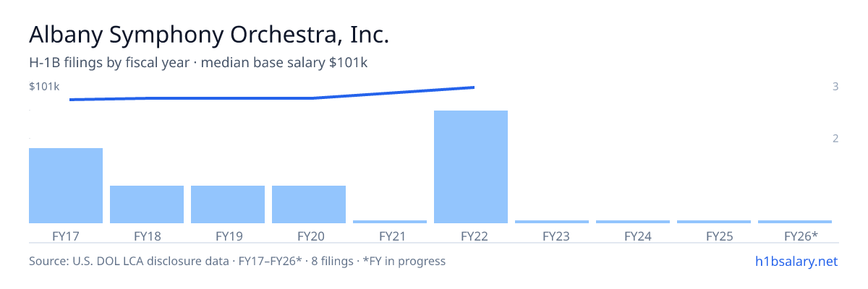Click the FY17 filings bar
The height and width of the screenshot is (289, 868).
66,186
